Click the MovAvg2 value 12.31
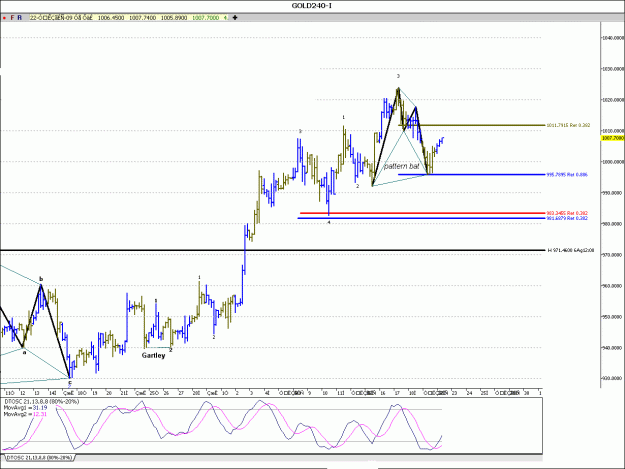625x469 pixels. tap(39, 414)
